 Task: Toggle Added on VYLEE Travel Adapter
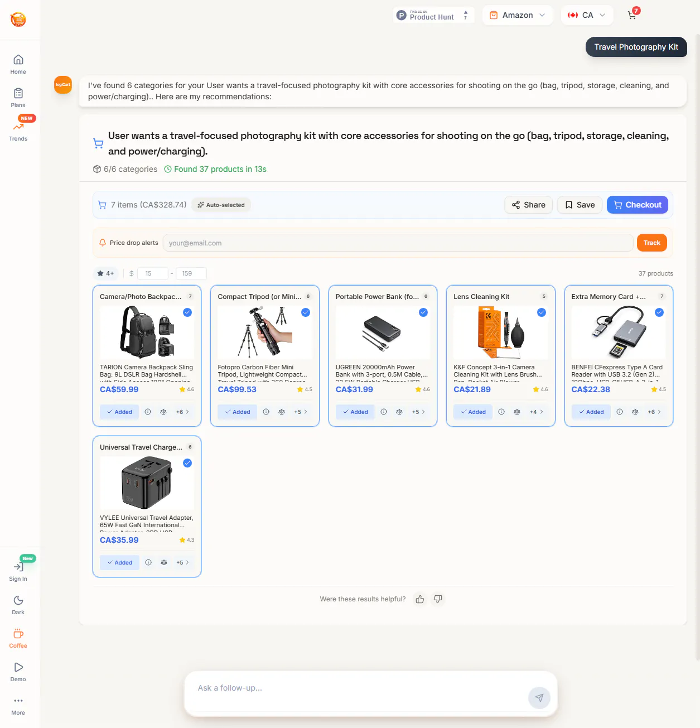pos(119,562)
